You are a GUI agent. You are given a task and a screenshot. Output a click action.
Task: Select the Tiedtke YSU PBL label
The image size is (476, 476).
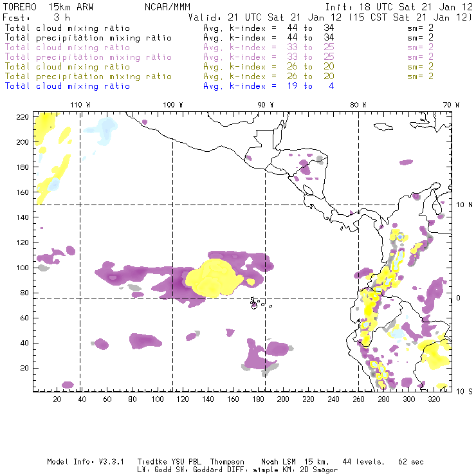[169, 462]
